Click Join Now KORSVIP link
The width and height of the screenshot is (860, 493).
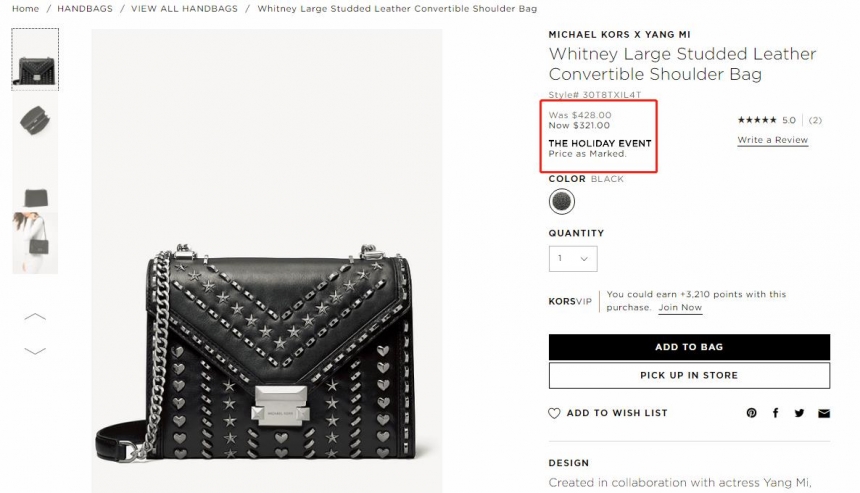pos(680,308)
